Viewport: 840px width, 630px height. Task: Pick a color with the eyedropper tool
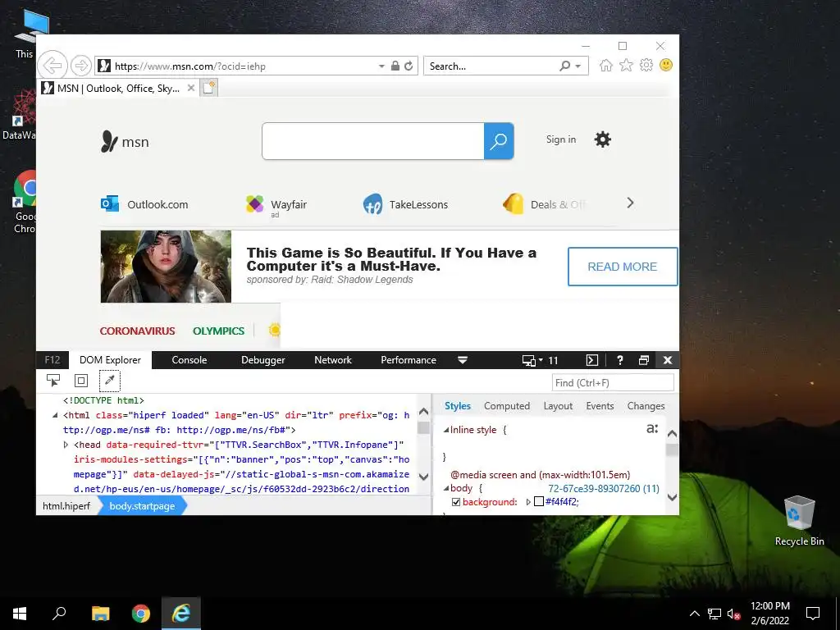109,381
